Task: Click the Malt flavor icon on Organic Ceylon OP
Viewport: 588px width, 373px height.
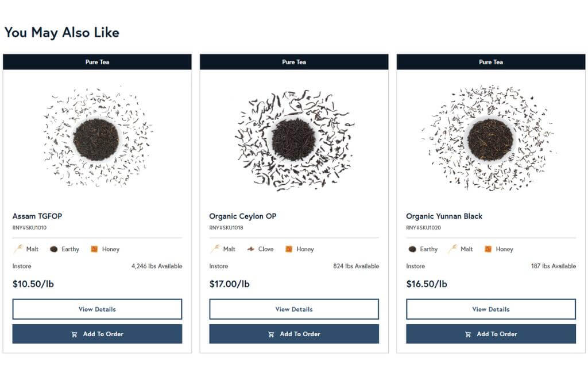Action: (215, 249)
